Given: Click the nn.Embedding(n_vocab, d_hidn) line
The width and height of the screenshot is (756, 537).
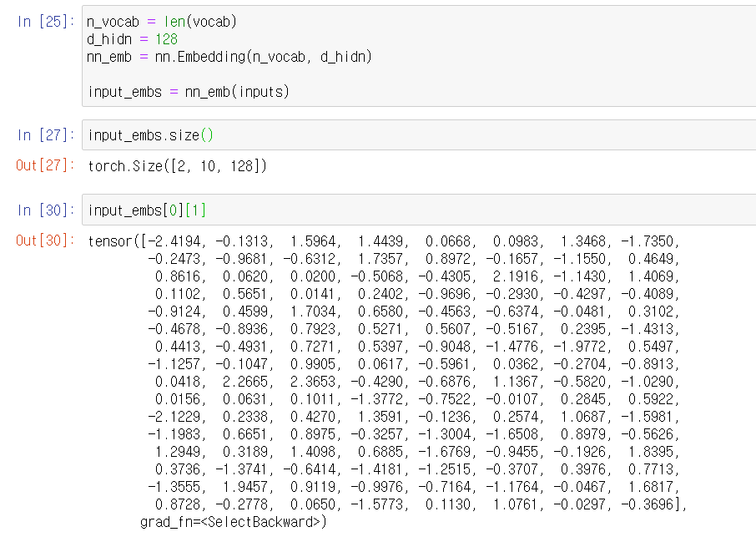Looking at the screenshot, I should click(x=229, y=57).
